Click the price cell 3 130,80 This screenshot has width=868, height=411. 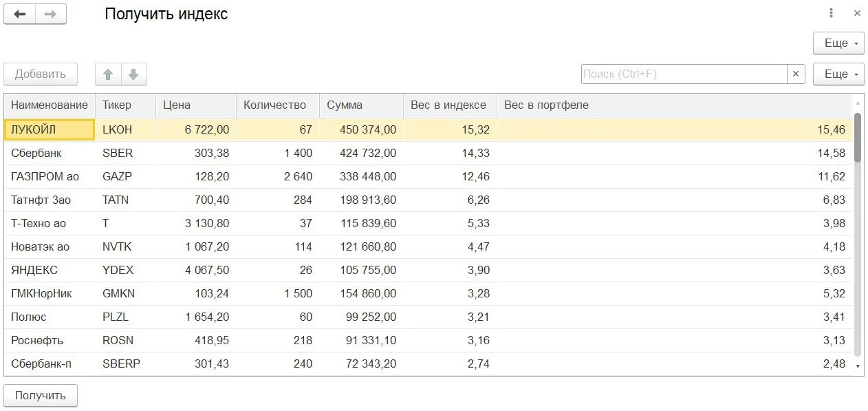tap(196, 223)
